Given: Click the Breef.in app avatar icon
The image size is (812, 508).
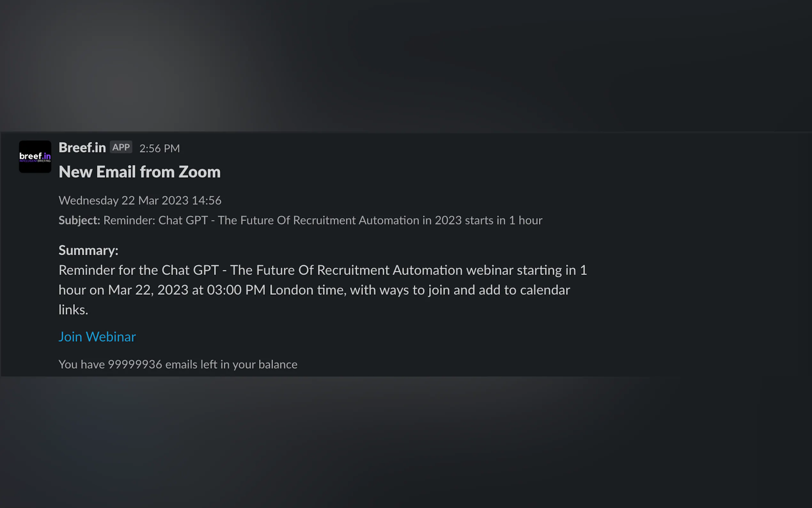Looking at the screenshot, I should pyautogui.click(x=35, y=156).
